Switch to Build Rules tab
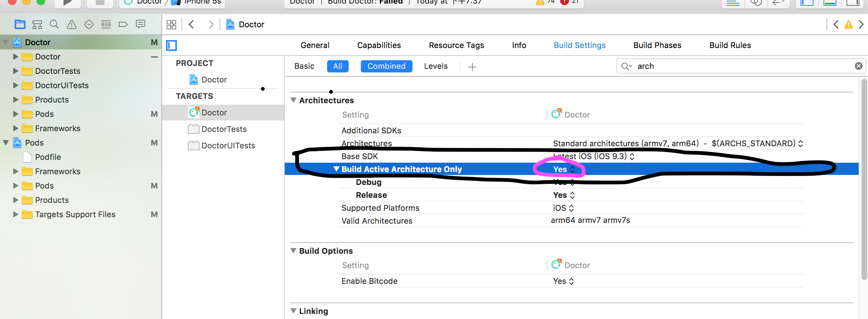The image size is (868, 319). point(730,45)
